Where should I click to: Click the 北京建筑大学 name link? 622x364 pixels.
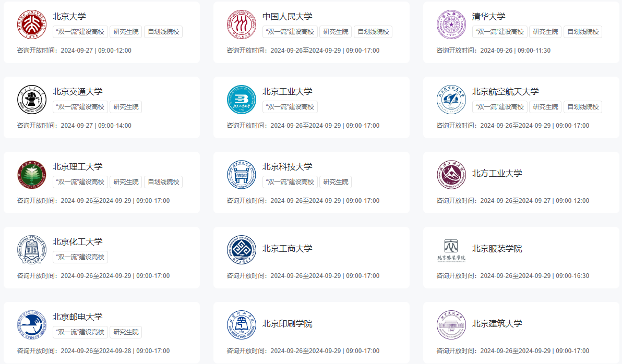pos(497,323)
